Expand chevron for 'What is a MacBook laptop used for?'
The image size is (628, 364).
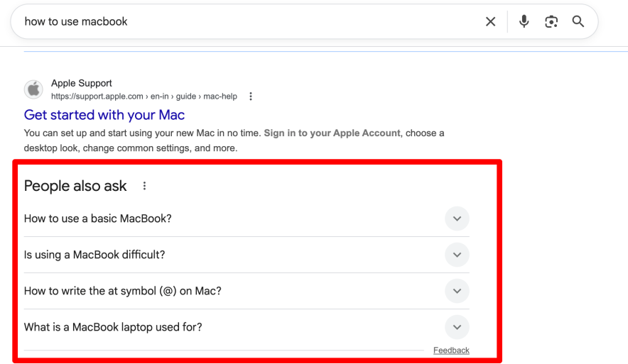tap(457, 327)
